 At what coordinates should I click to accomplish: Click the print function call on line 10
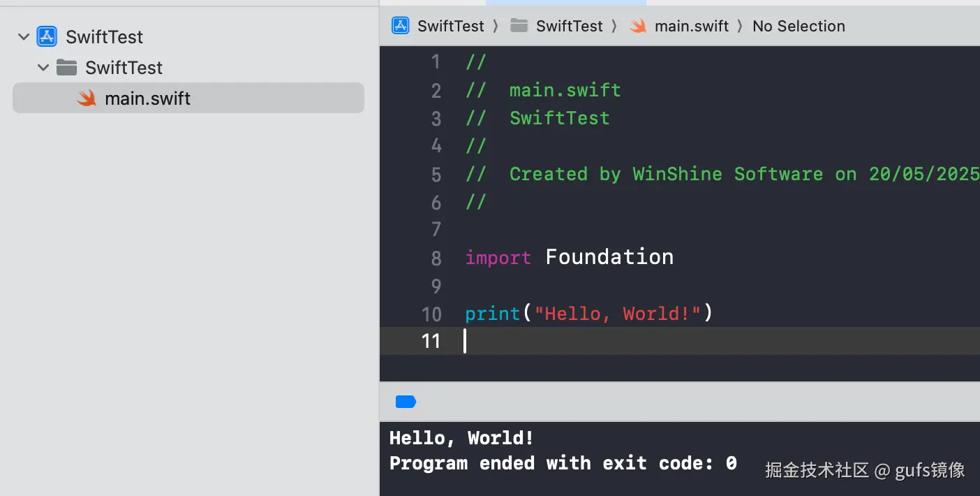(x=492, y=314)
